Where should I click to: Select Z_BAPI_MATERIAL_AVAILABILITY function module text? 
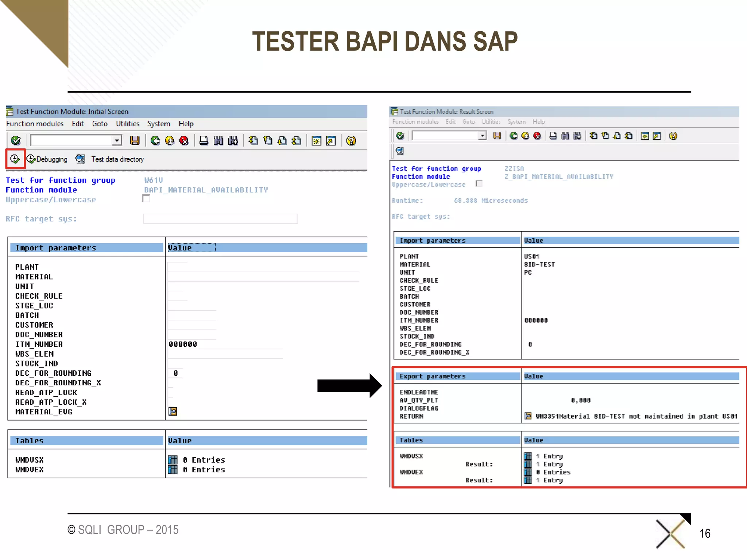[x=559, y=176]
